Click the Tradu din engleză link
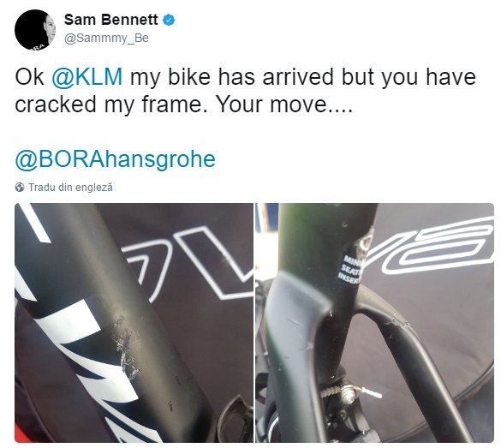 pos(70,188)
